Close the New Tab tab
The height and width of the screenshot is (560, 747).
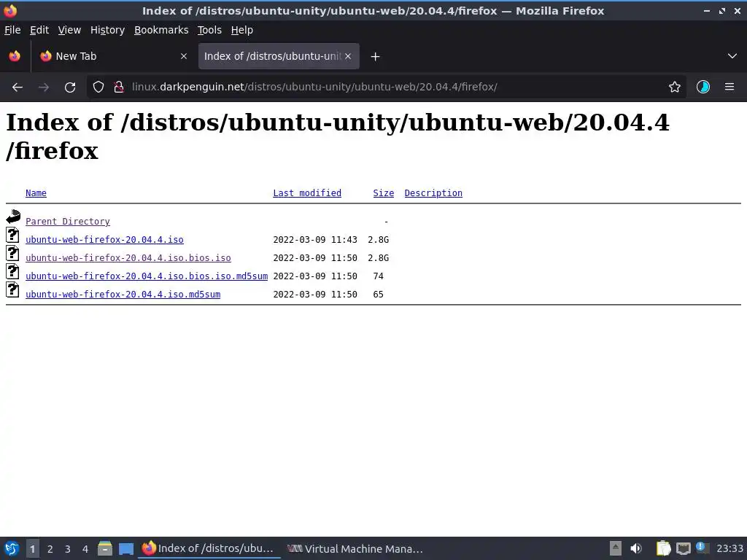click(184, 56)
